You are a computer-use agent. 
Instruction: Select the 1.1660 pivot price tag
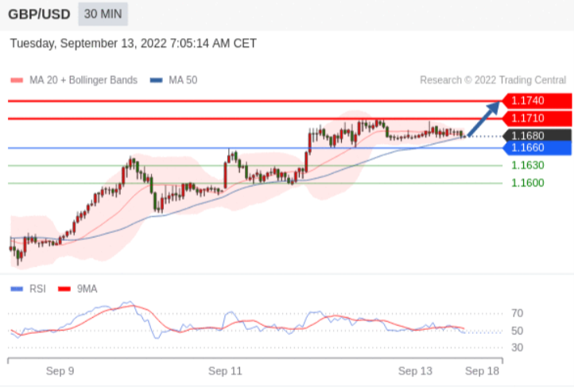537,148
